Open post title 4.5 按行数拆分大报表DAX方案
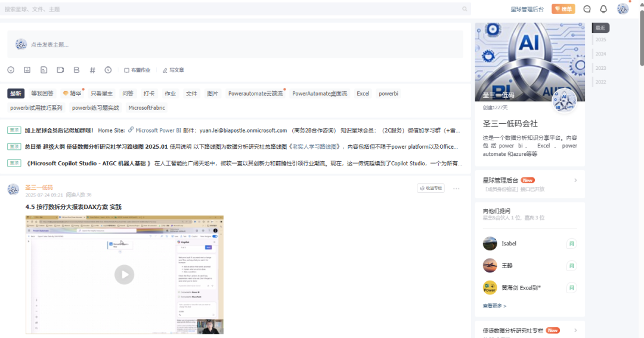The width and height of the screenshot is (644, 338). 73,207
